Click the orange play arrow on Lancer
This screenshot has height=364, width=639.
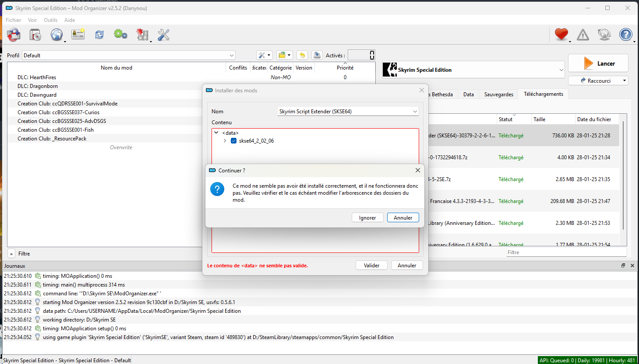588,63
